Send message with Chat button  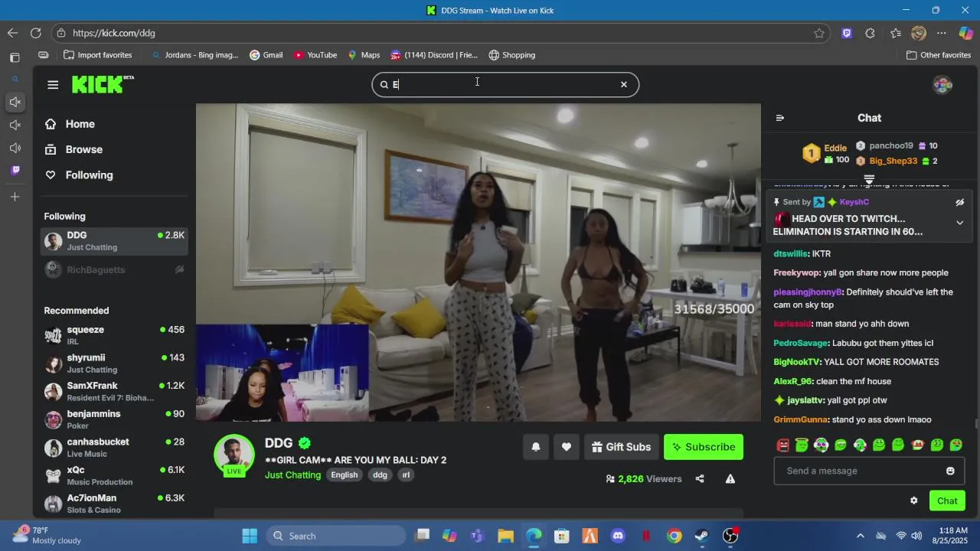click(947, 500)
